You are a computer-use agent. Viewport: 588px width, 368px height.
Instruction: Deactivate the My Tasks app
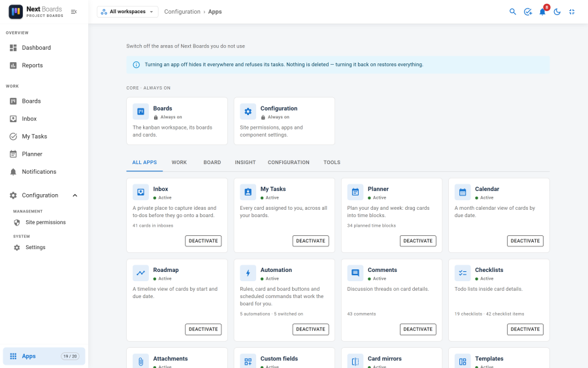pos(310,241)
